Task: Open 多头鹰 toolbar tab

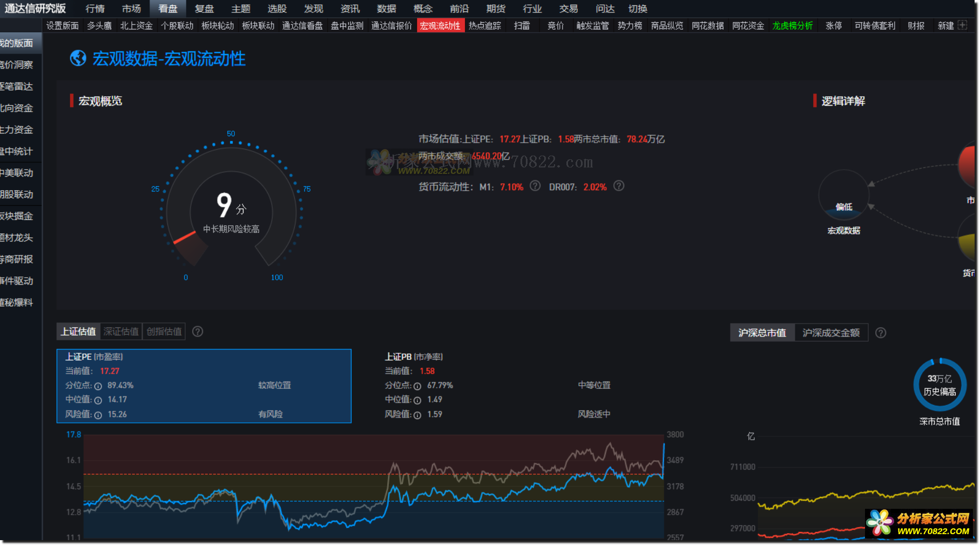Action: coord(99,25)
